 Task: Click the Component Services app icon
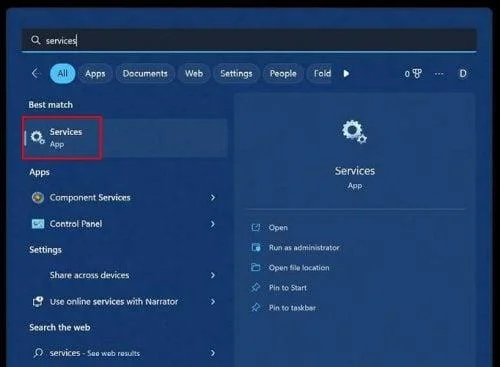click(x=38, y=197)
